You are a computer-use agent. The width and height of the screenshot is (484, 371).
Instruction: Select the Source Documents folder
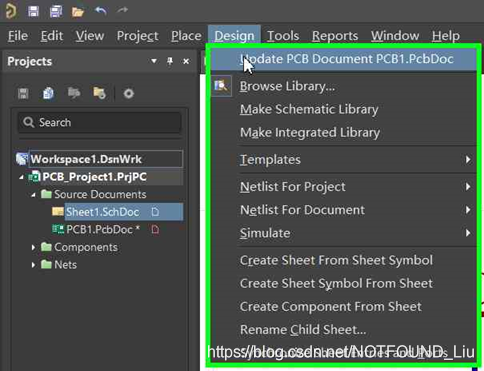100,194
